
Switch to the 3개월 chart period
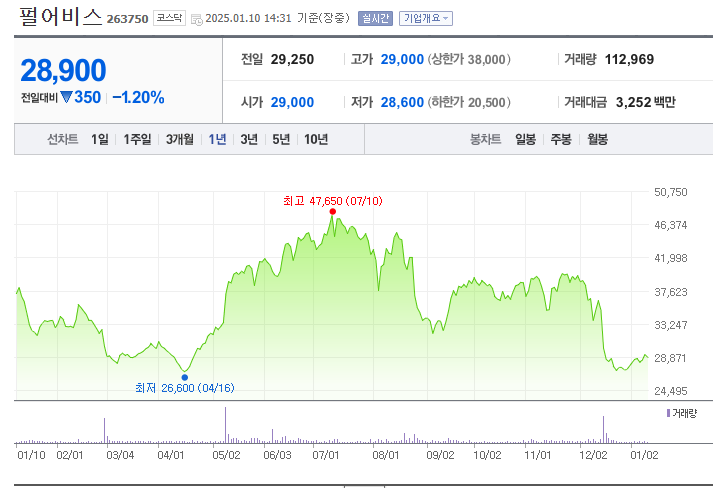pyautogui.click(x=180, y=139)
